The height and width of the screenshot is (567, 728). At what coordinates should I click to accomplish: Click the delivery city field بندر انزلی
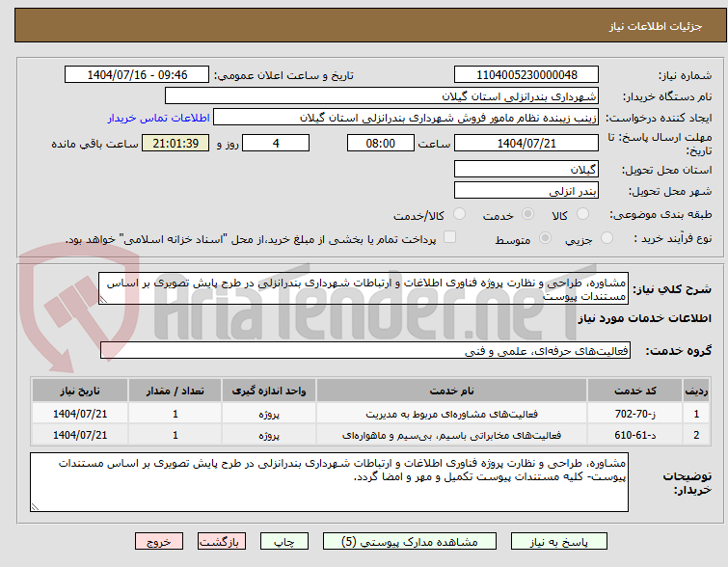(526, 190)
